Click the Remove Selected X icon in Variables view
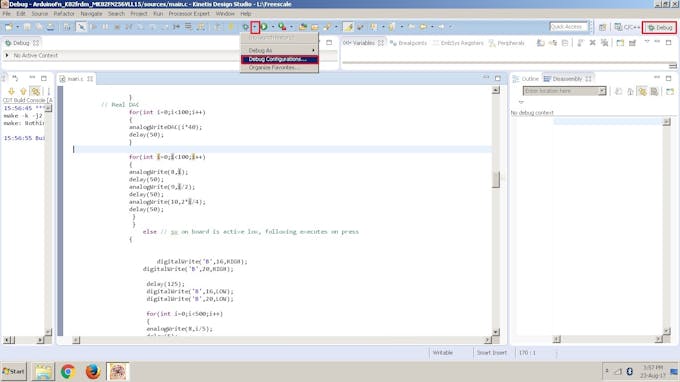Image resolution: width=680 pixels, height=382 pixels. 592,43
